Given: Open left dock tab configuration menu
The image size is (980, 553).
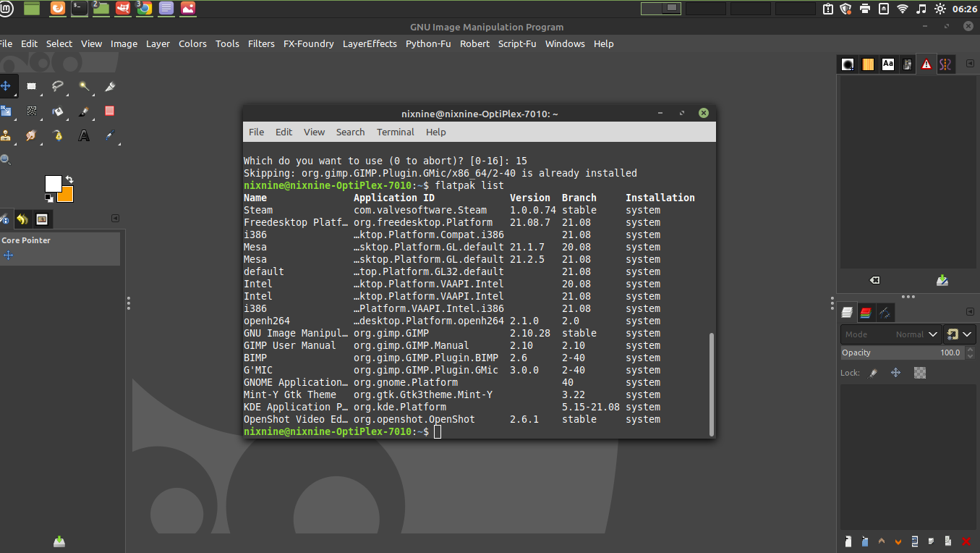Looking at the screenshot, I should (115, 219).
